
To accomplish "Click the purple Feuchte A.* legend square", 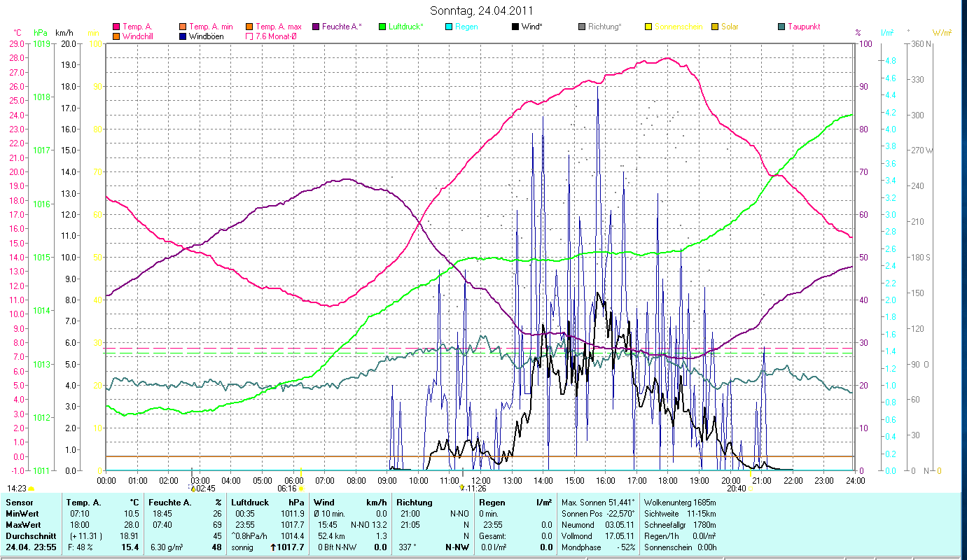I will (x=315, y=27).
